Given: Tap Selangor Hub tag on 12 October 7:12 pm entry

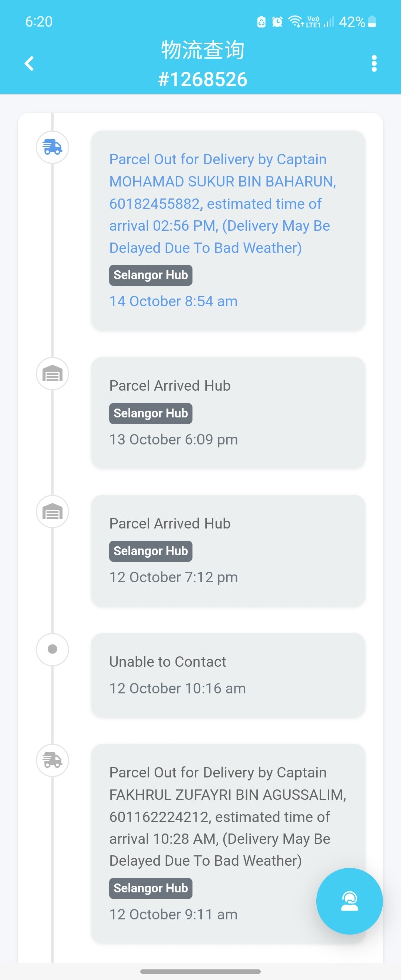Looking at the screenshot, I should [151, 551].
